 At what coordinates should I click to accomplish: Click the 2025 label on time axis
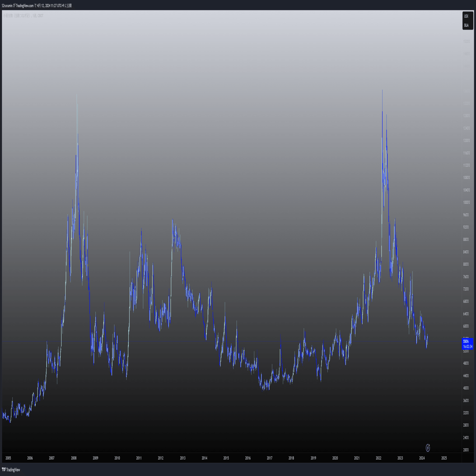tap(444, 458)
